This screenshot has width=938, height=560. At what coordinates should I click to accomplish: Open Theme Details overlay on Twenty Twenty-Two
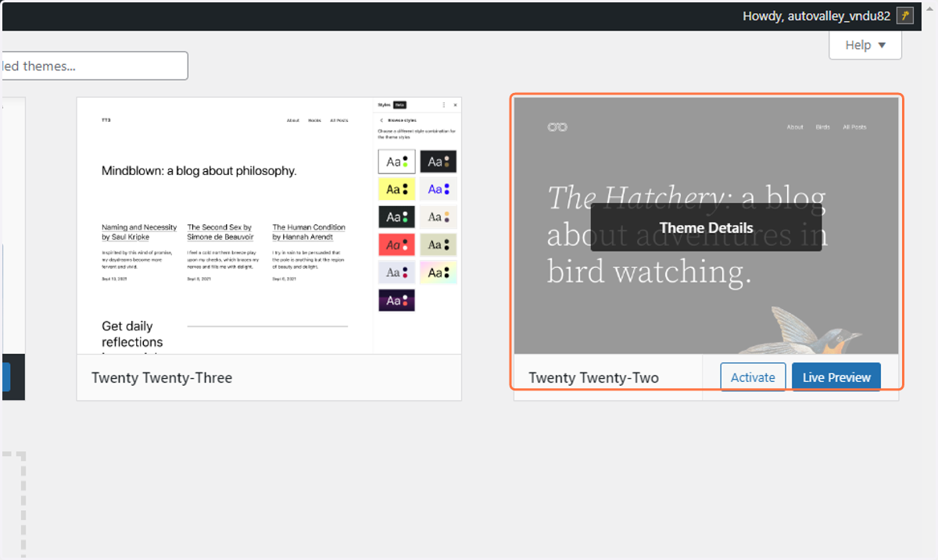pyautogui.click(x=706, y=227)
